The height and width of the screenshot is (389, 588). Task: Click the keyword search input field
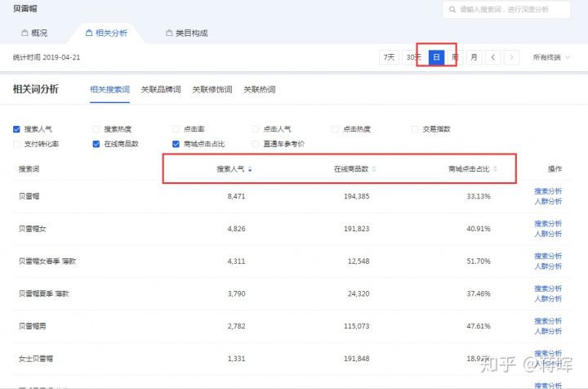(x=506, y=9)
